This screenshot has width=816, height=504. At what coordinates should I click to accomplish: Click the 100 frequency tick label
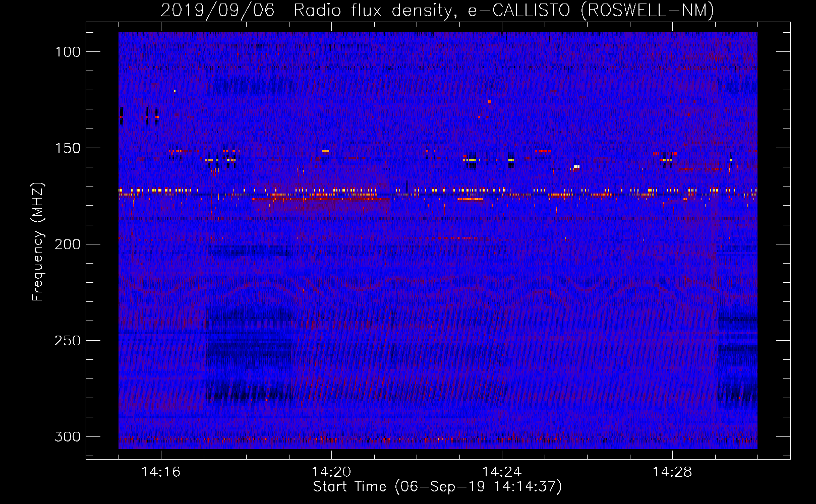coord(68,52)
